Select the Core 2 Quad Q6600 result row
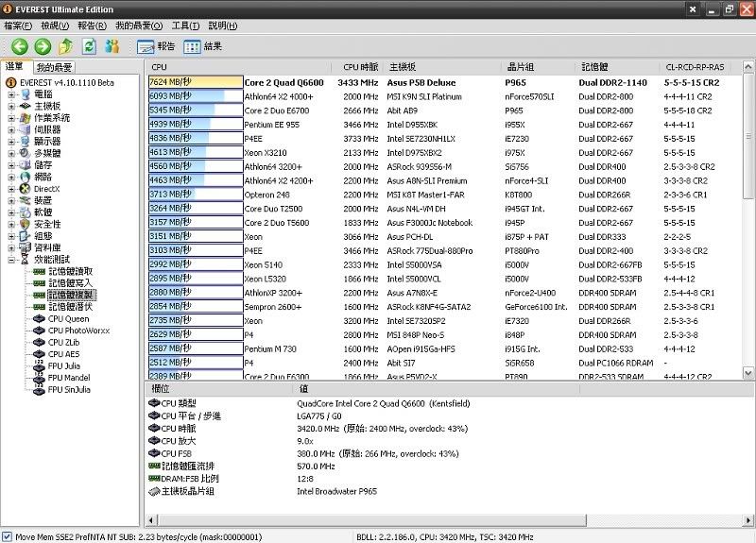 click(283, 82)
